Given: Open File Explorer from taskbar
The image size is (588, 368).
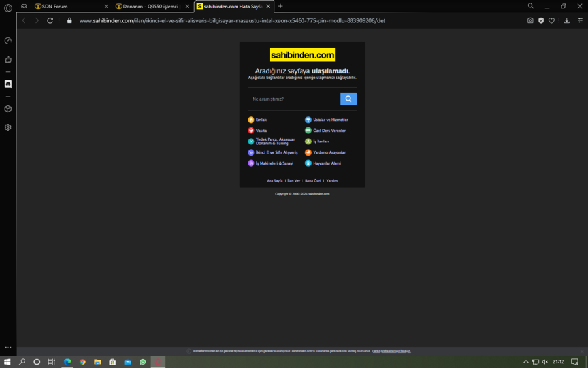Looking at the screenshot, I should (x=97, y=362).
